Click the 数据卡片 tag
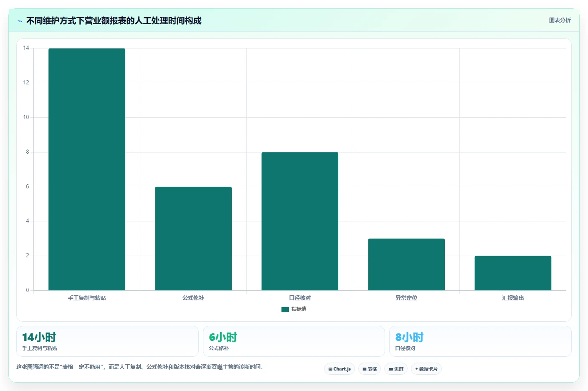 click(x=426, y=369)
